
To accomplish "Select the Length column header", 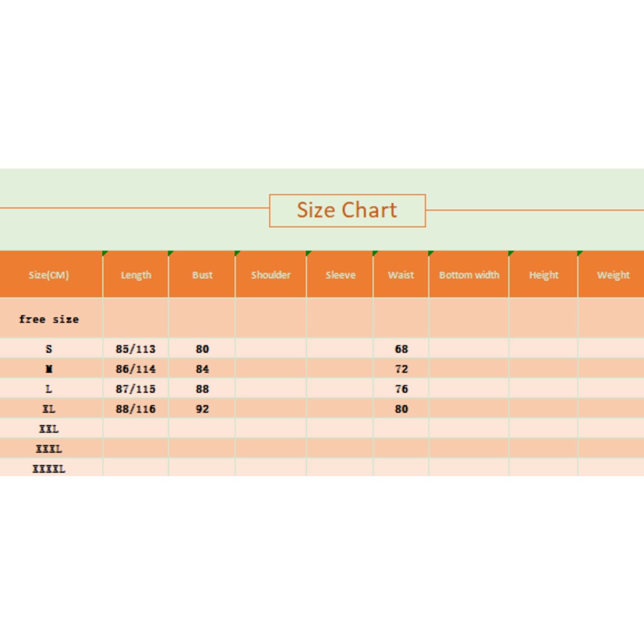I will click(136, 275).
